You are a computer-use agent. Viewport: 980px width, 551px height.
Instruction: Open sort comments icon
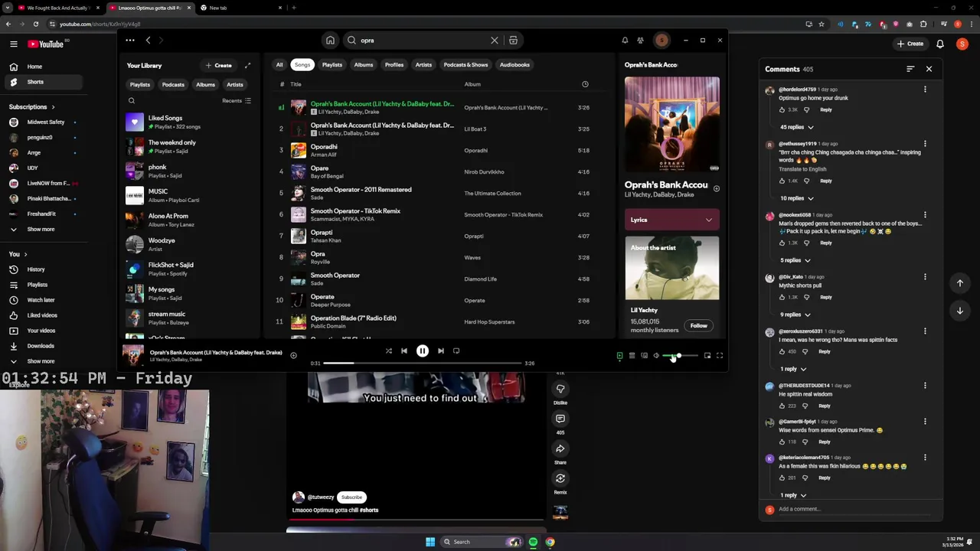(910, 70)
